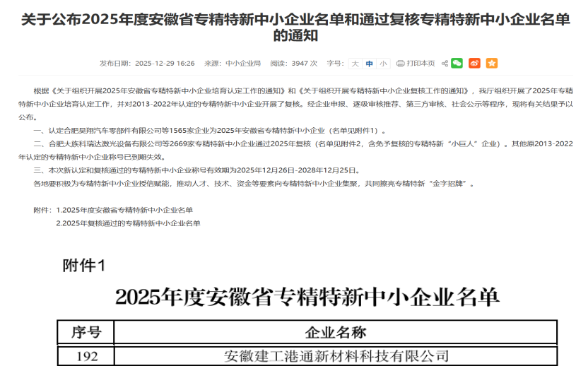Click the 企业名称 table column header
The height and width of the screenshot is (366, 588).
tap(335, 331)
